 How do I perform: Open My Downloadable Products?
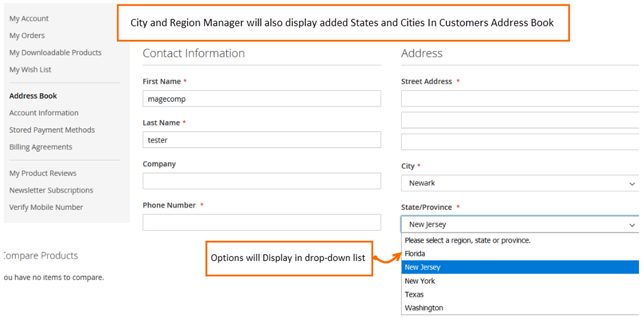coord(55,52)
